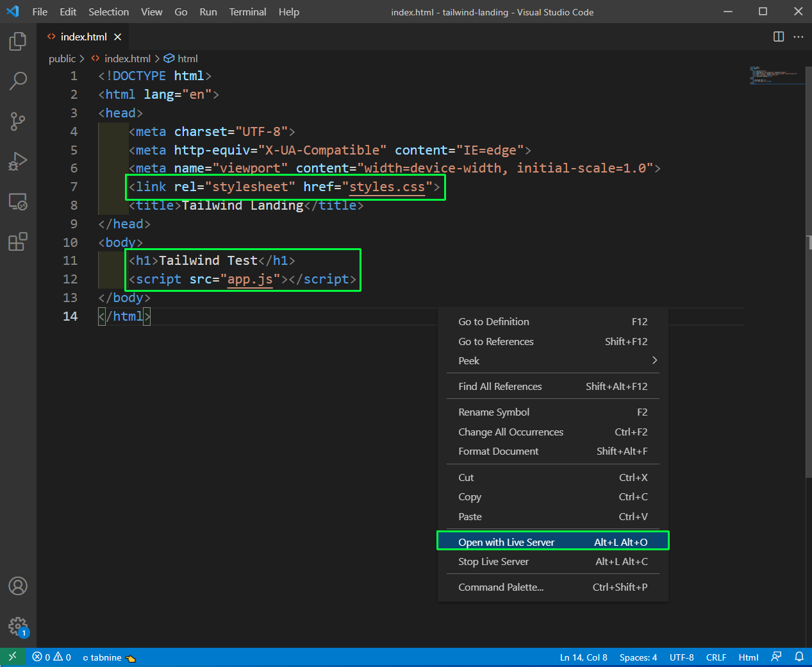Click 'styles.css' link in line 7

pos(387,187)
